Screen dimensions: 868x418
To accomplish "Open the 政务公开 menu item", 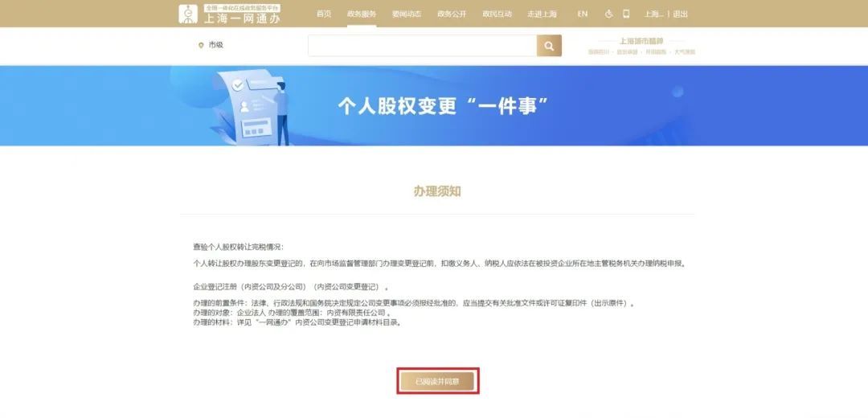I will tap(452, 14).
